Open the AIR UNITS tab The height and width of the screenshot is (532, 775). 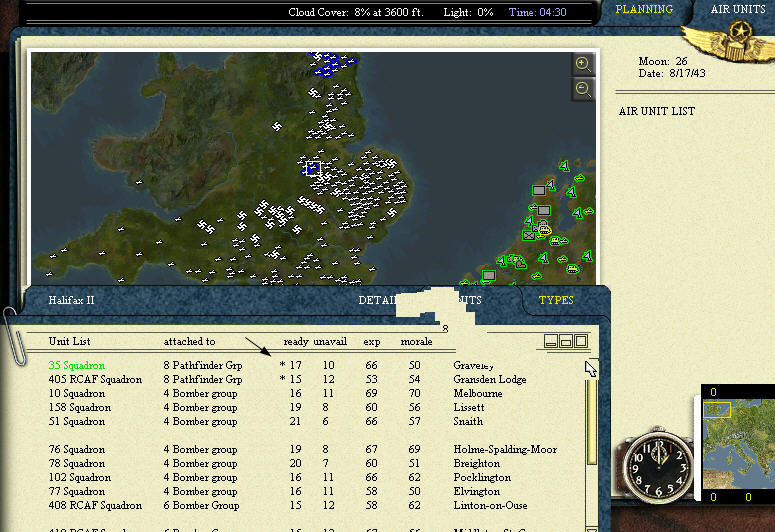click(x=737, y=9)
